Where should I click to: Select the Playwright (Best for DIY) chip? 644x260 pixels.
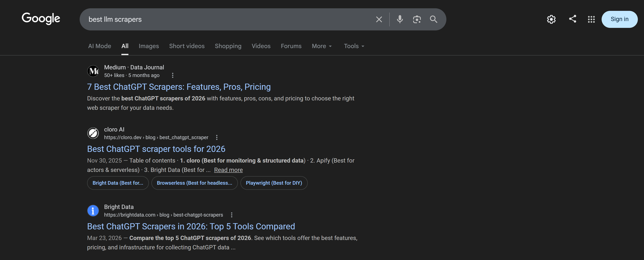(x=274, y=183)
